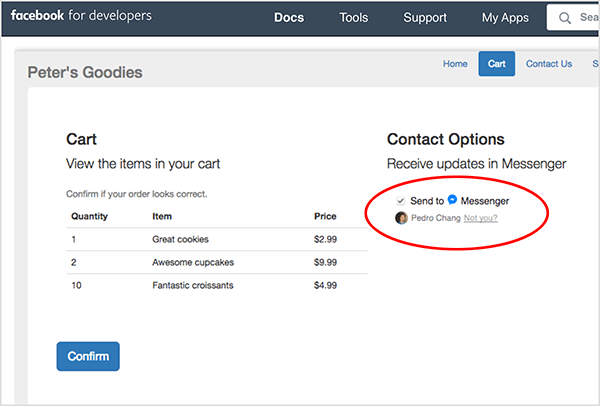Click the 'Not you?' link
The height and width of the screenshot is (406, 600).
(481, 218)
